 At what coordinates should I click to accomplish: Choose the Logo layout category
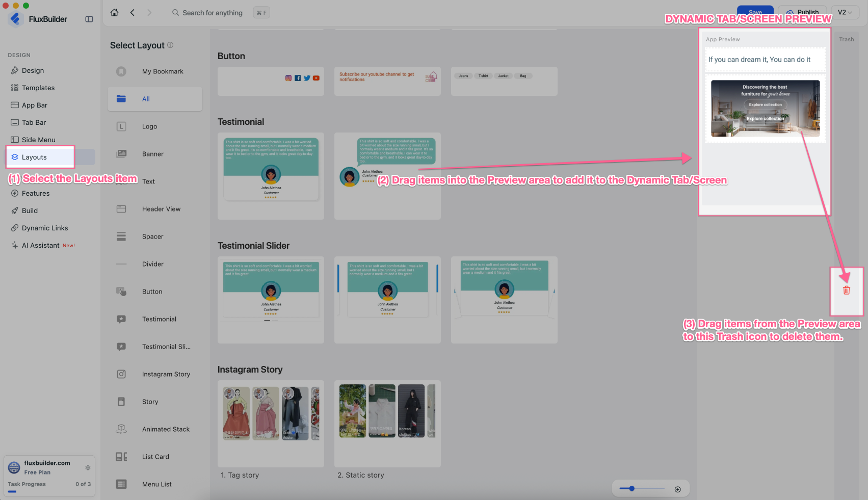point(155,126)
